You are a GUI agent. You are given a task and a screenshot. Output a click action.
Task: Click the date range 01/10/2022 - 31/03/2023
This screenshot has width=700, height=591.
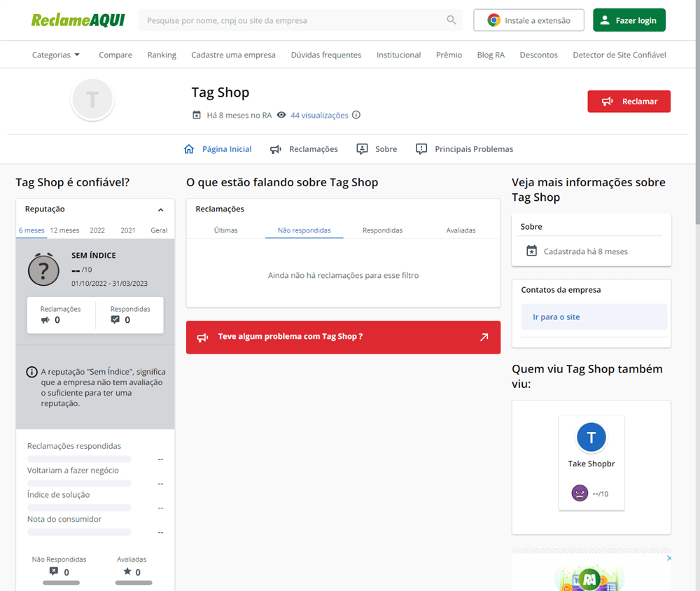(109, 284)
